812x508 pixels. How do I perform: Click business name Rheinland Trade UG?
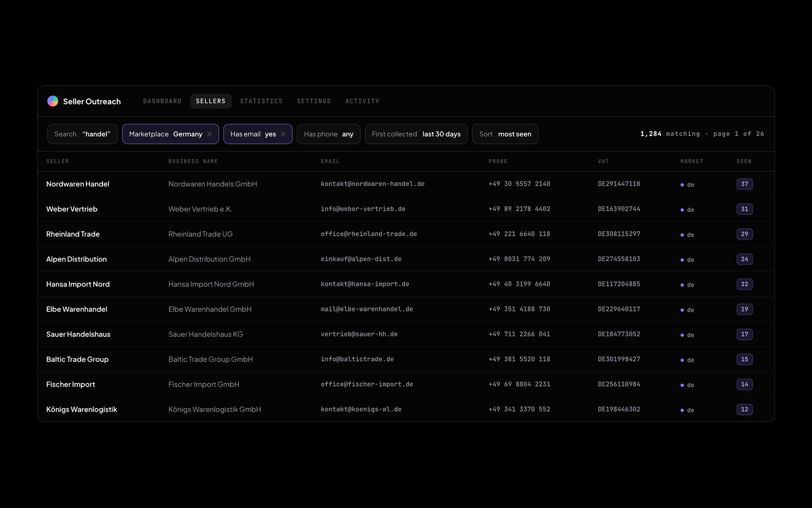point(200,234)
